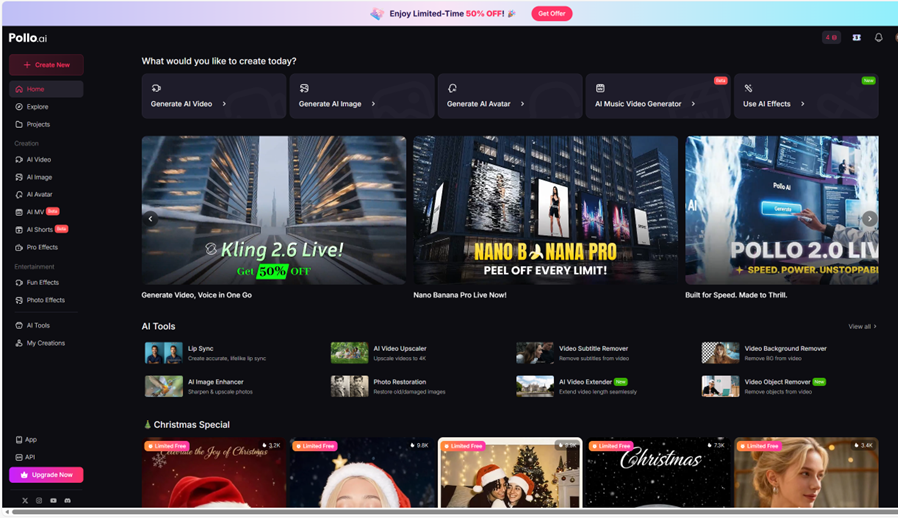Click the Generate AI Avatar card icon
The width and height of the screenshot is (898, 518).
[x=452, y=88]
